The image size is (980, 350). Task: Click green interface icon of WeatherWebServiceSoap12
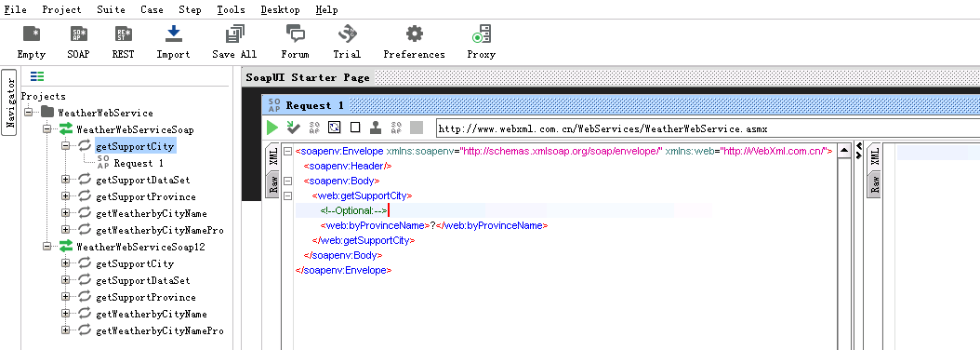click(66, 247)
